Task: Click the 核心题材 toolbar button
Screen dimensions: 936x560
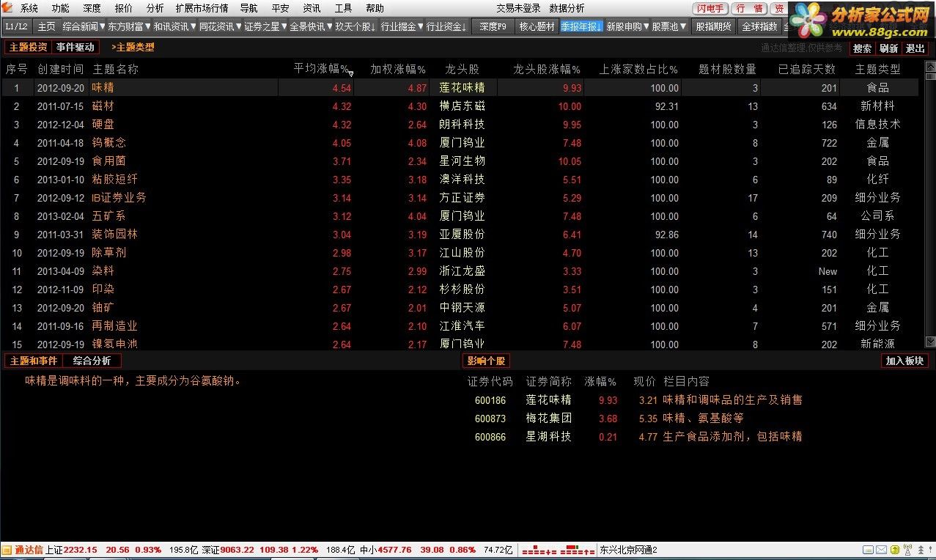Action: click(537, 26)
